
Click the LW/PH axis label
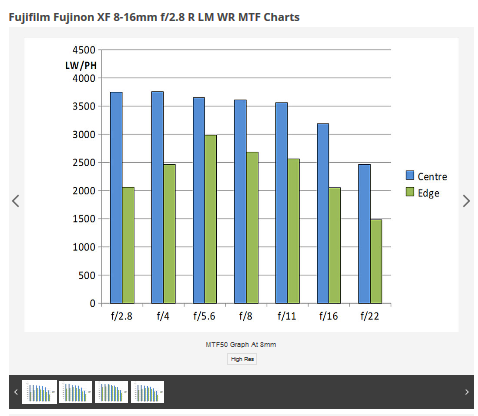click(81, 65)
